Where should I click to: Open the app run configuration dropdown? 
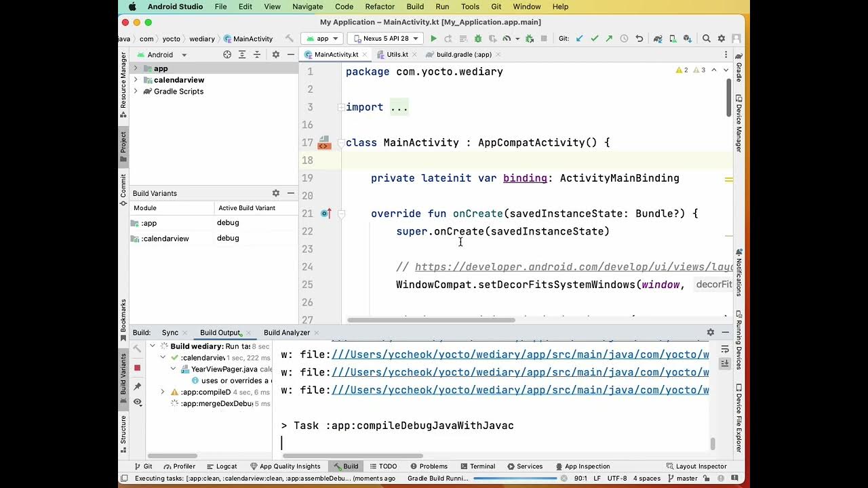point(322,39)
